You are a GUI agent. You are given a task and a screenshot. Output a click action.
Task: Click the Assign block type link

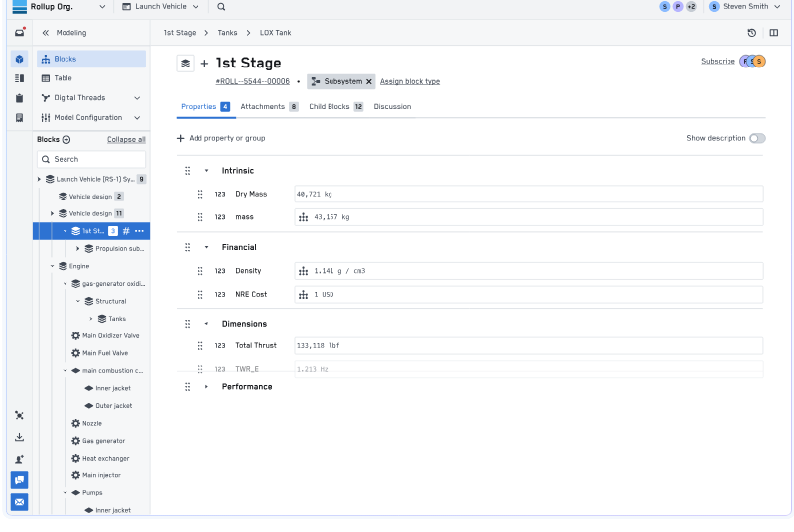(x=410, y=81)
